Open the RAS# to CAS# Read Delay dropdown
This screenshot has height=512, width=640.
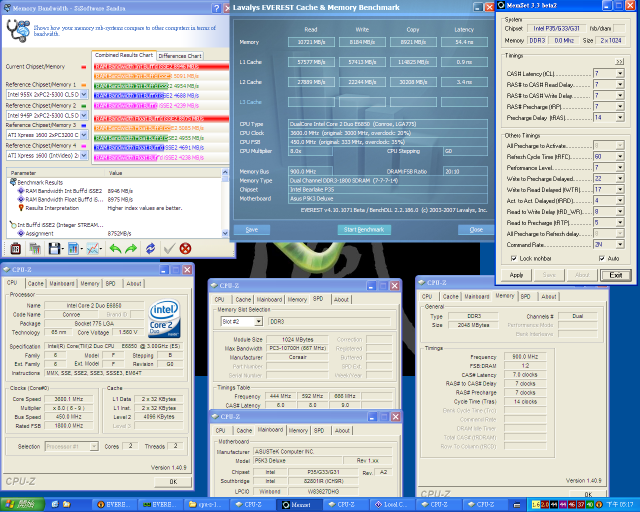[620, 85]
